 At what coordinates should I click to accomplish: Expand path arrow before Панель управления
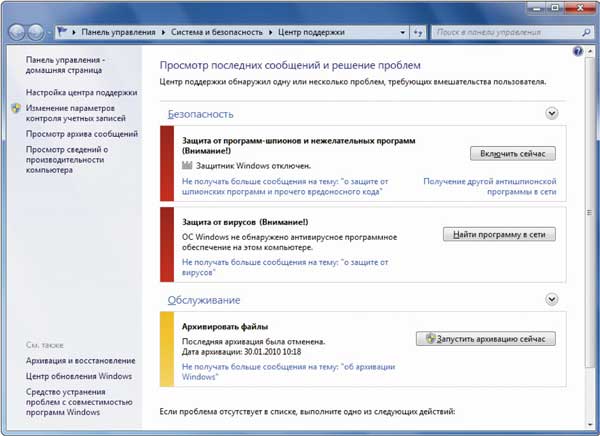tap(73, 33)
